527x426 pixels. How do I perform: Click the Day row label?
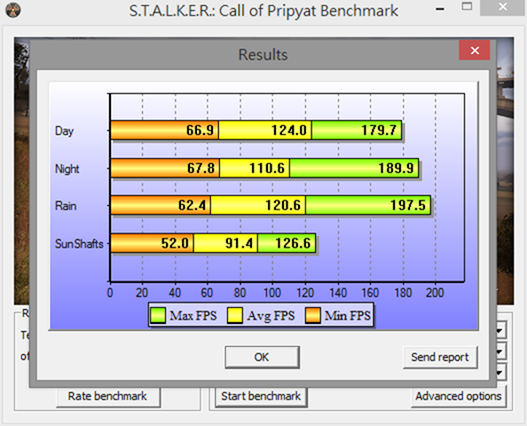click(x=64, y=131)
